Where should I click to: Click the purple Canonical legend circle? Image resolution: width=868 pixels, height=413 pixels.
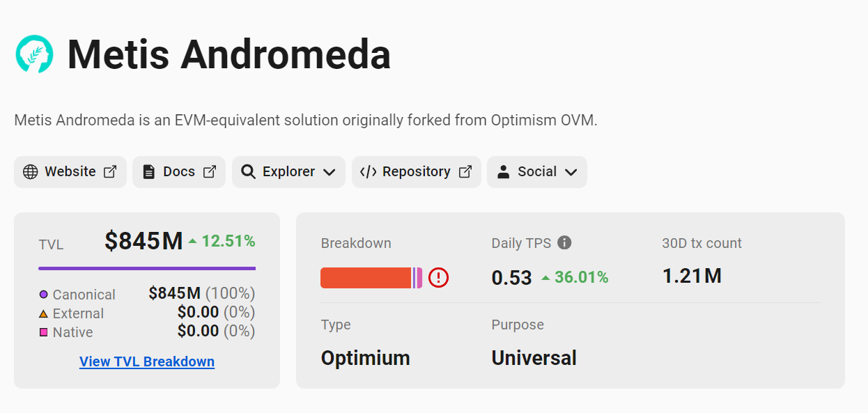(43, 295)
